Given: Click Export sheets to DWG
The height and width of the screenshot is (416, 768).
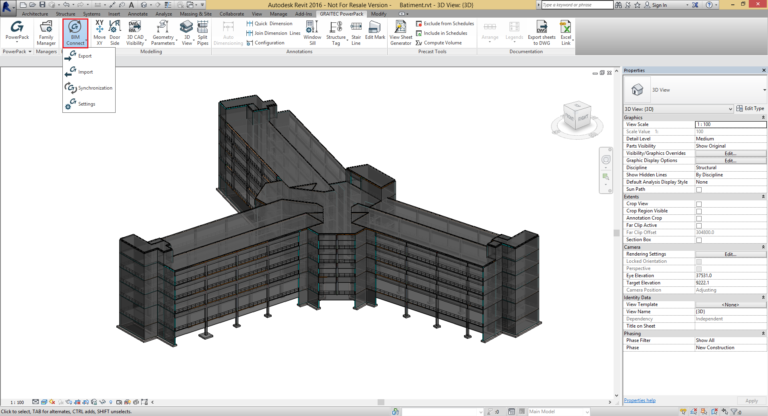Looking at the screenshot, I should [541, 32].
